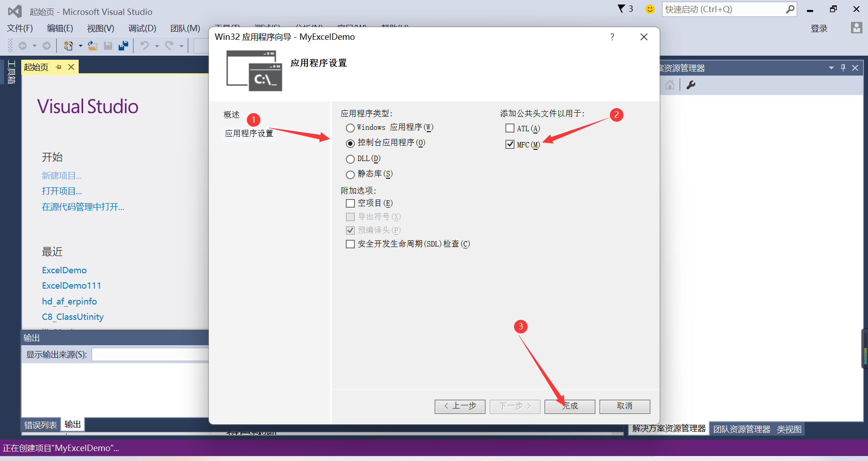Click the pin icon on the Start Page tab
The height and width of the screenshot is (461, 868).
coord(59,67)
